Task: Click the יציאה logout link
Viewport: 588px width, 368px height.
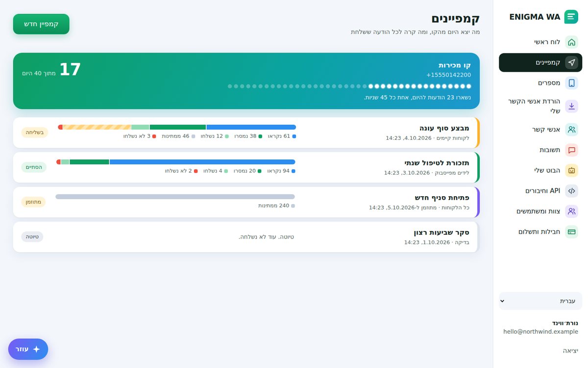Action: (570, 351)
